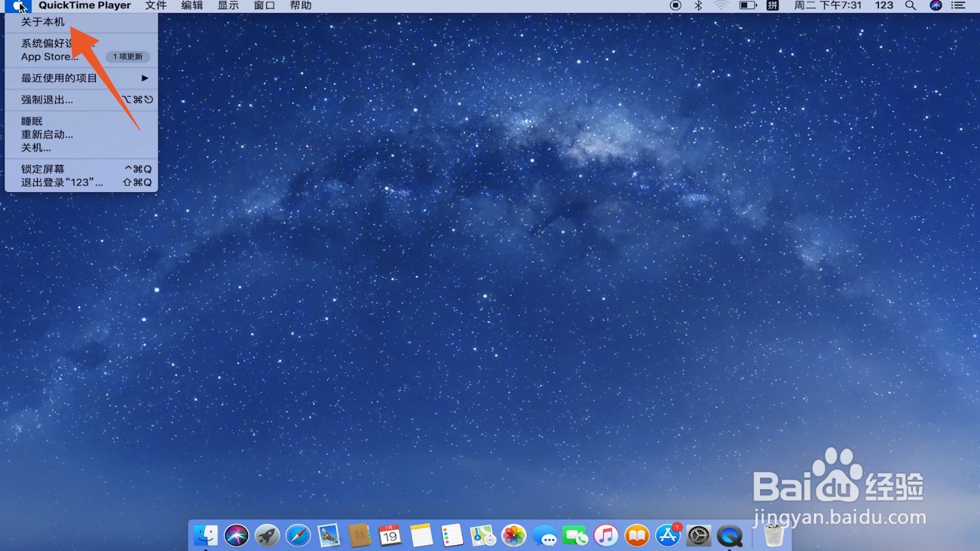Launch Siri from the Dock

[236, 536]
